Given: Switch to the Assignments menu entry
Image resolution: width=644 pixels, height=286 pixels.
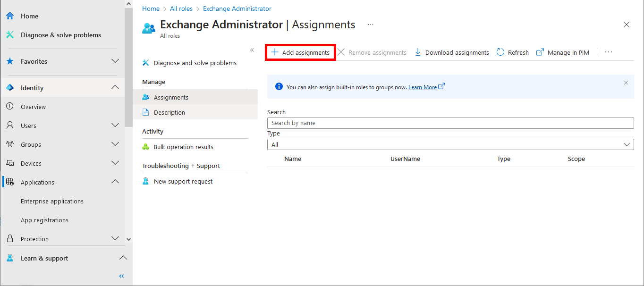Looking at the screenshot, I should click(x=170, y=96).
